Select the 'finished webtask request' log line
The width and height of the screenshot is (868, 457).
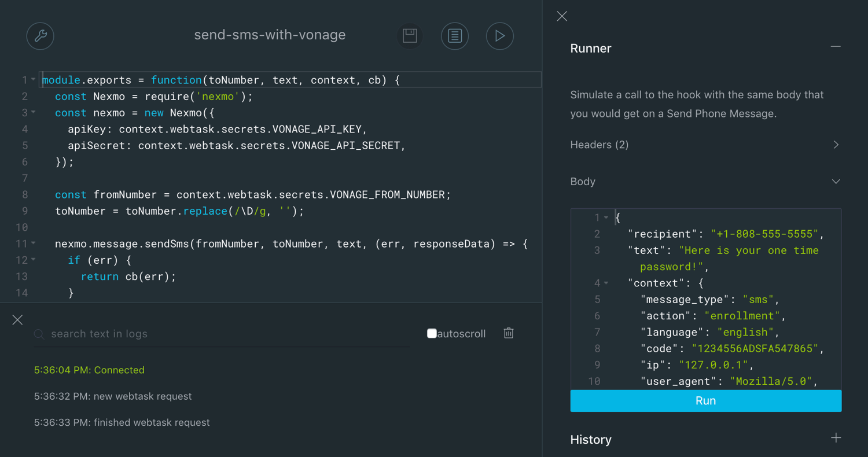(122, 422)
